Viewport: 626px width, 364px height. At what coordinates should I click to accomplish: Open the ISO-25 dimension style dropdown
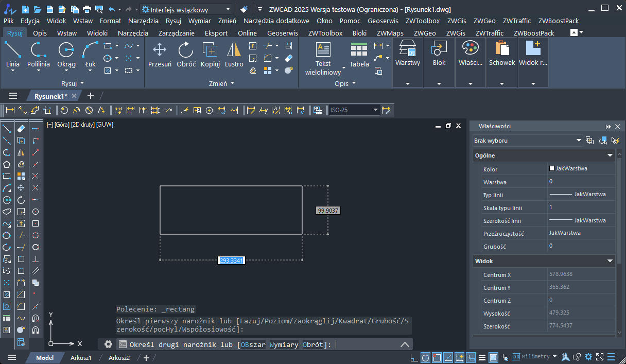pyautogui.click(x=354, y=110)
